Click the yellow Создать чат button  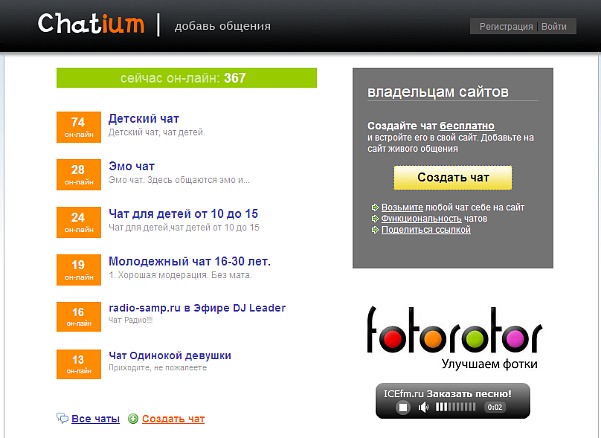[453, 177]
